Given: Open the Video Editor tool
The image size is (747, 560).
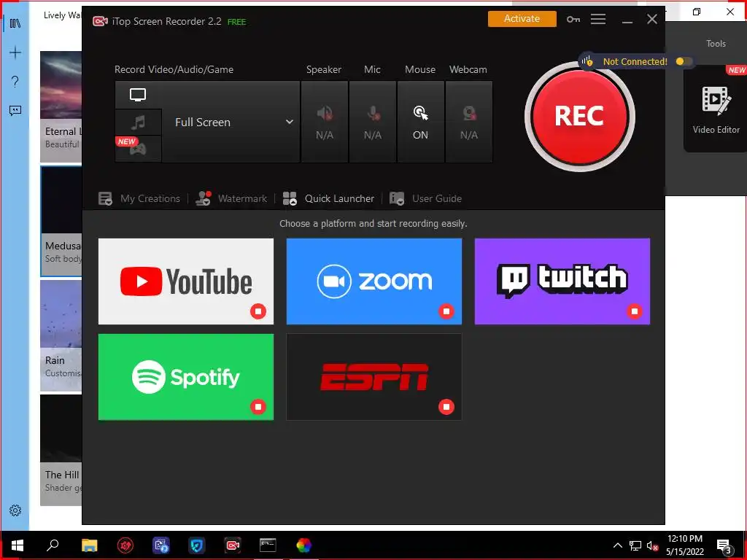Looking at the screenshot, I should (x=716, y=111).
